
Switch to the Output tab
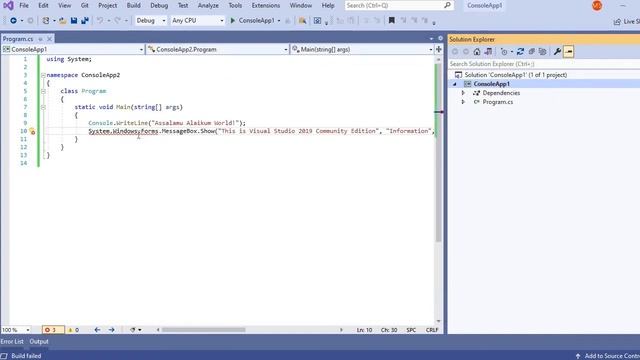(39, 342)
